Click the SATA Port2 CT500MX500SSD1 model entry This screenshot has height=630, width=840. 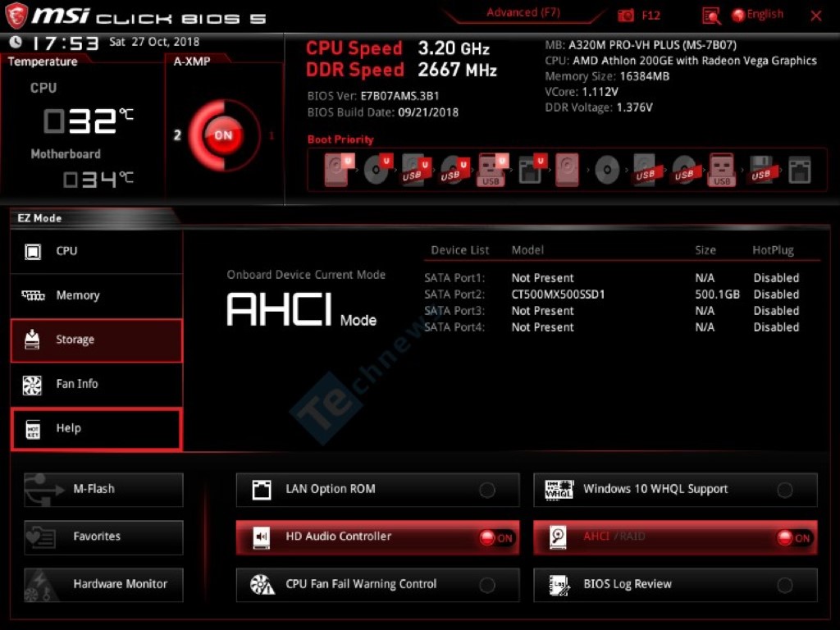pos(558,294)
